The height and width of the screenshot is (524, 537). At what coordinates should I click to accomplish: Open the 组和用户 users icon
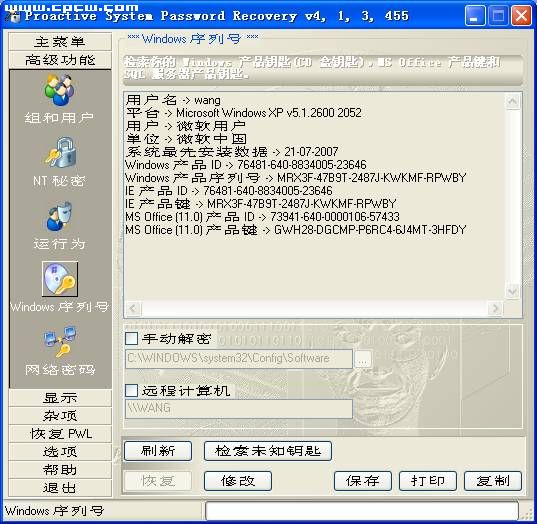pos(59,90)
